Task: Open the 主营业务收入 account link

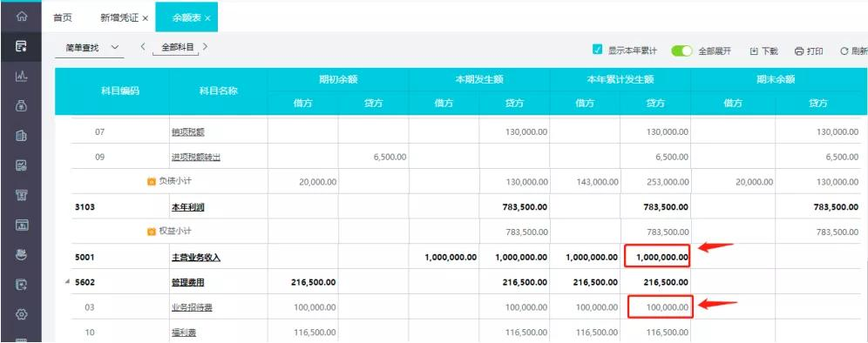Action: [196, 258]
